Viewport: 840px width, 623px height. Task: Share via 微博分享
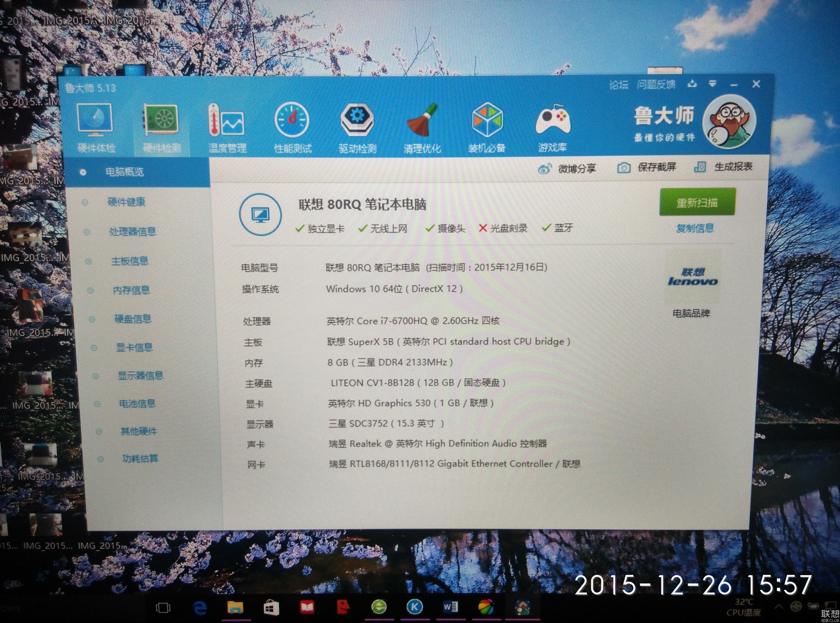click(567, 169)
